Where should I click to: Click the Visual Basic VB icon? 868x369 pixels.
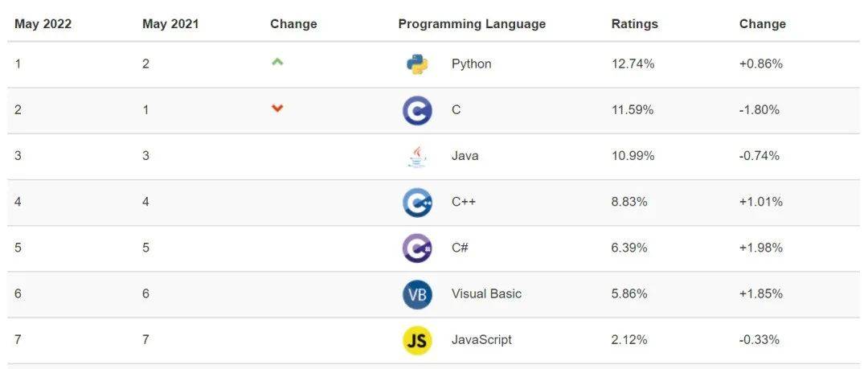tap(417, 294)
